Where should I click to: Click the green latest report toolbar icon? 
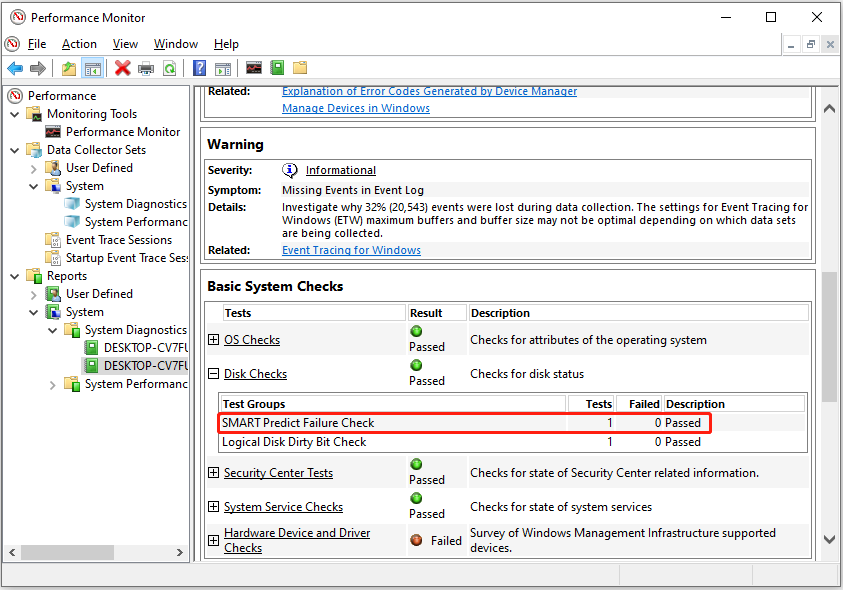276,68
